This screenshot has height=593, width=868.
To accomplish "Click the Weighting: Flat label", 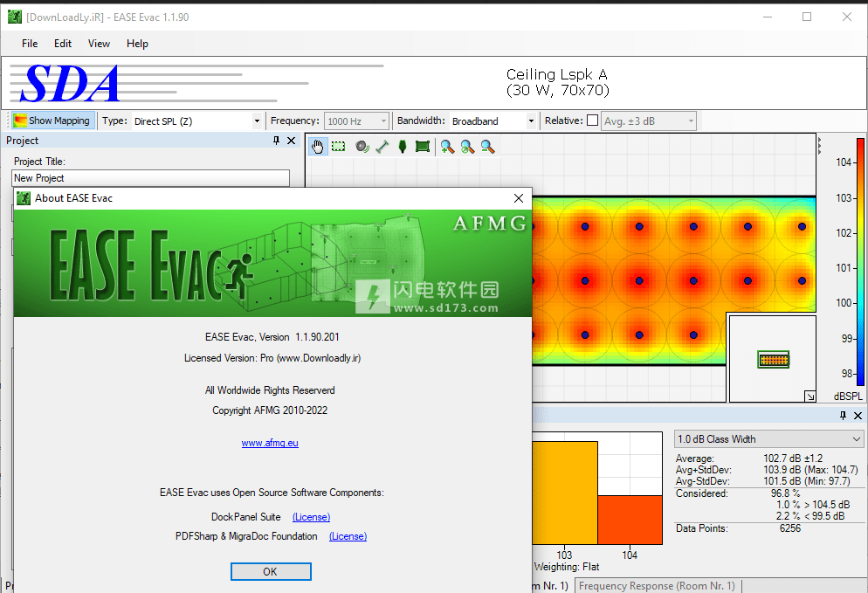I will point(567,567).
